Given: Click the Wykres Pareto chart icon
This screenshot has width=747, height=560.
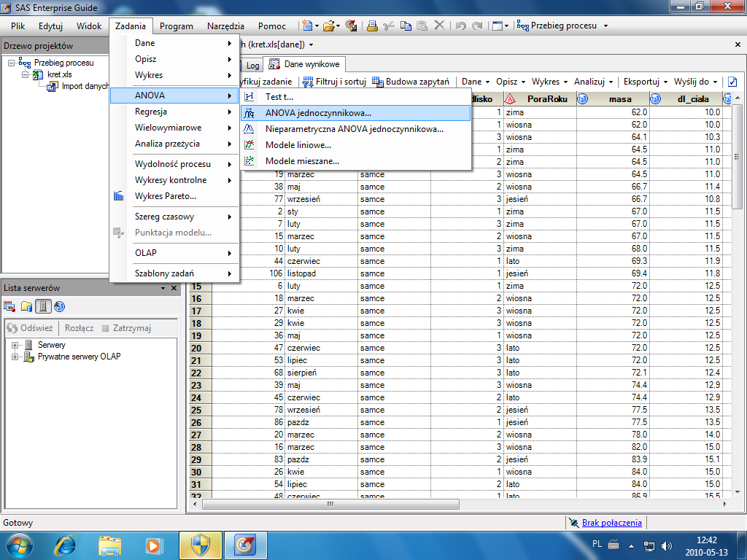Looking at the screenshot, I should tap(119, 195).
